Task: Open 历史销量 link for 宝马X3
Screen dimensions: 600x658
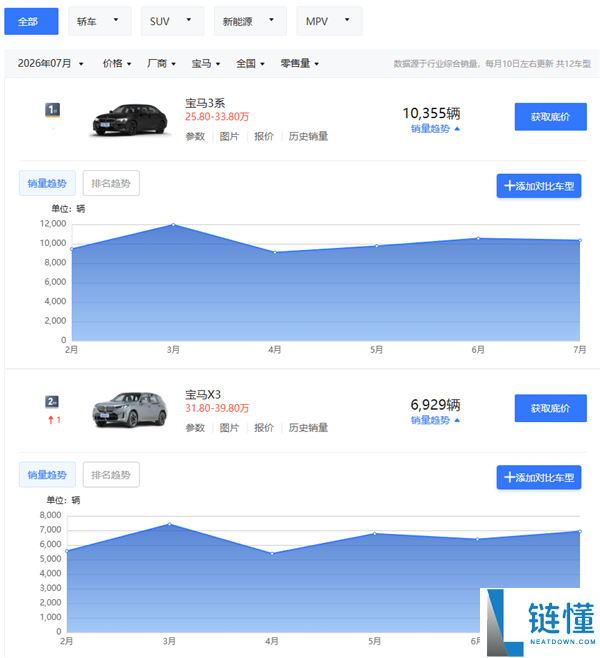Action: pyautogui.click(x=308, y=428)
